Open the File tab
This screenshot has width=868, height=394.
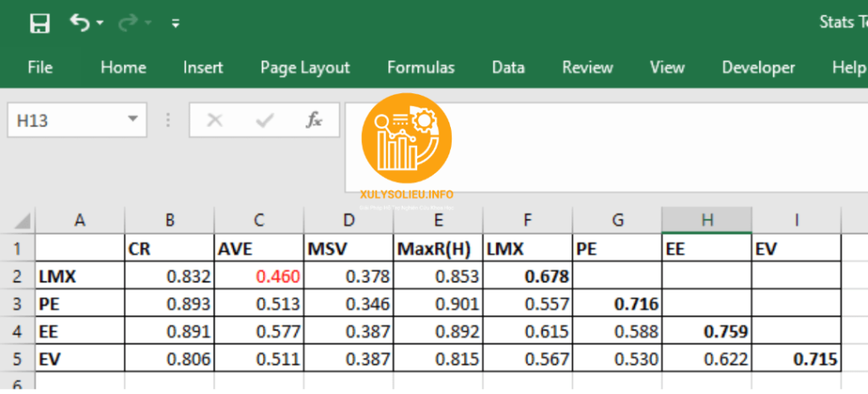pyautogui.click(x=40, y=68)
